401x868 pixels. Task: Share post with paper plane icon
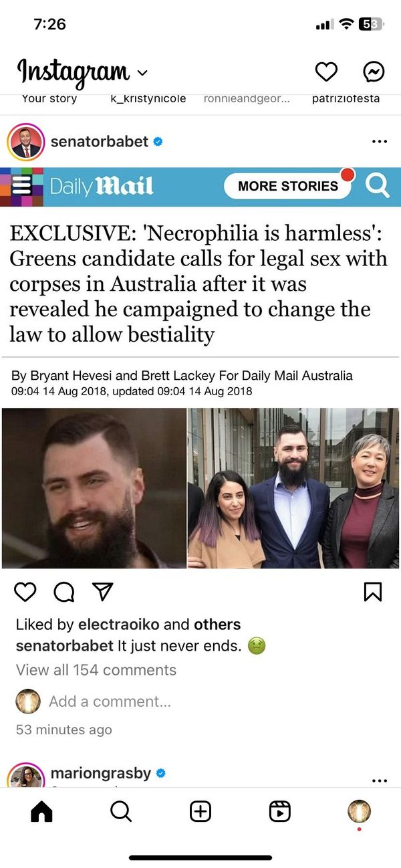(x=102, y=592)
